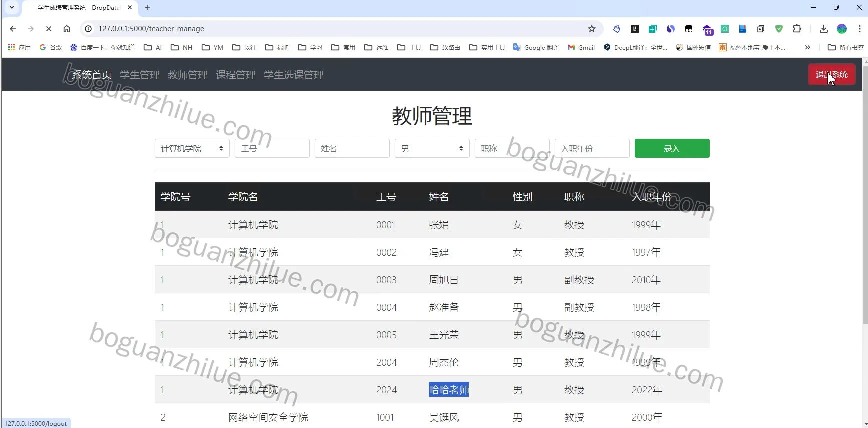Open the 教师管理 navbar item

coord(188,75)
